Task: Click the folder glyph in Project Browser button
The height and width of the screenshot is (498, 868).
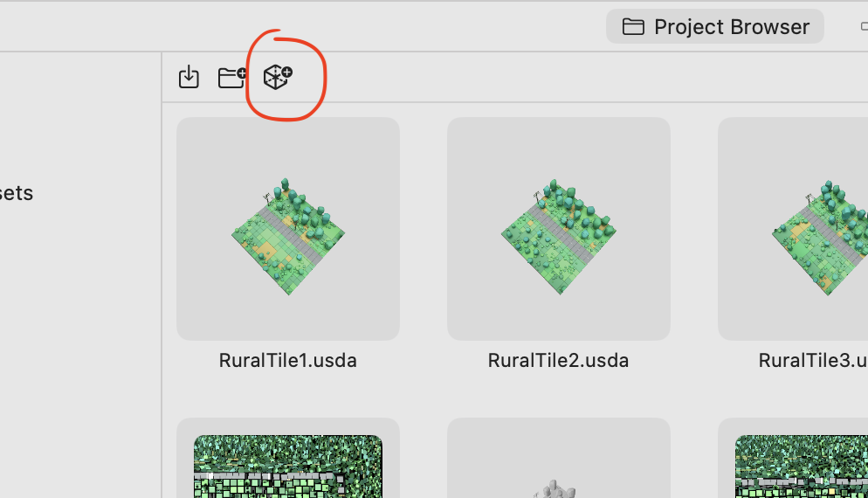Action: pyautogui.click(x=633, y=26)
